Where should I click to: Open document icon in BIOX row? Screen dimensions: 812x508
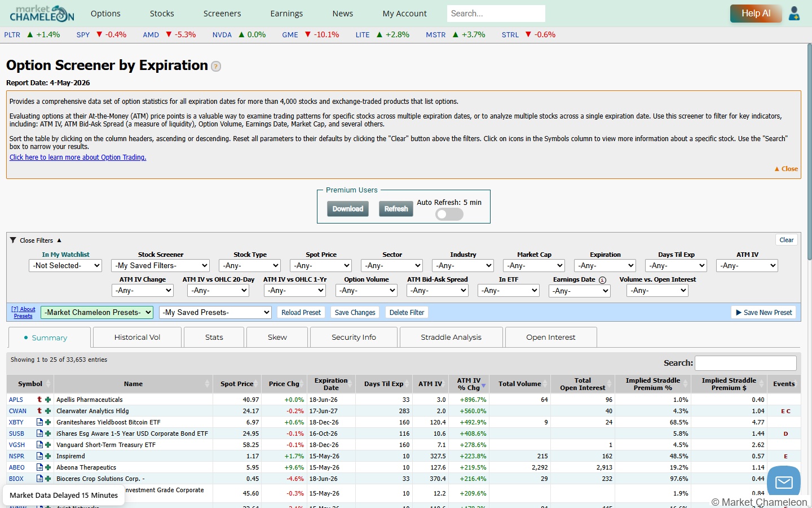(x=39, y=479)
